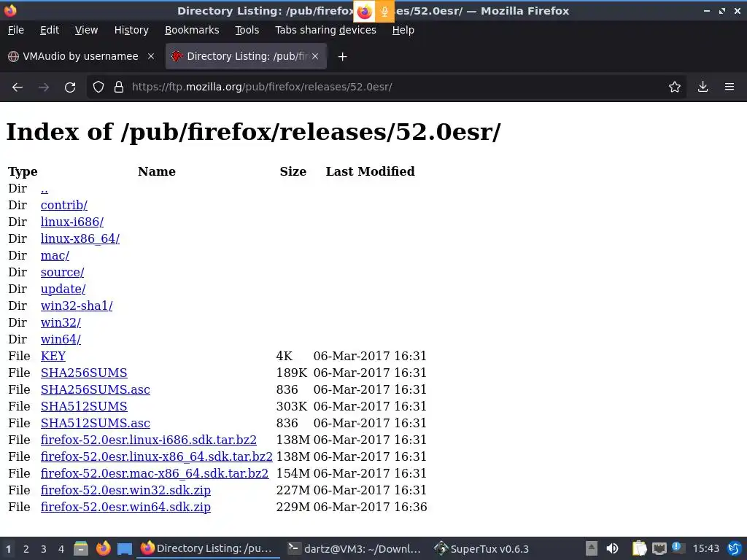The height and width of the screenshot is (560, 747).
Task: Open the linux-i686/ directory
Action: [72, 222]
